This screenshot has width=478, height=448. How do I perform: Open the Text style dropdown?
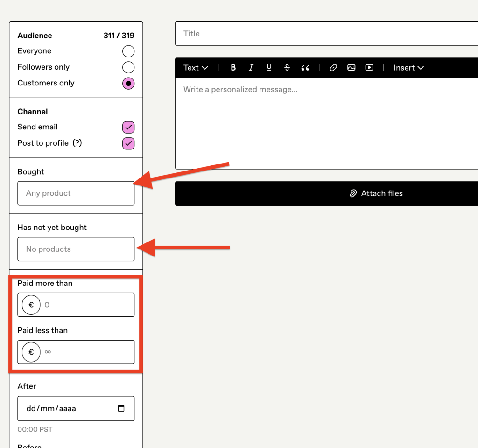(x=196, y=68)
